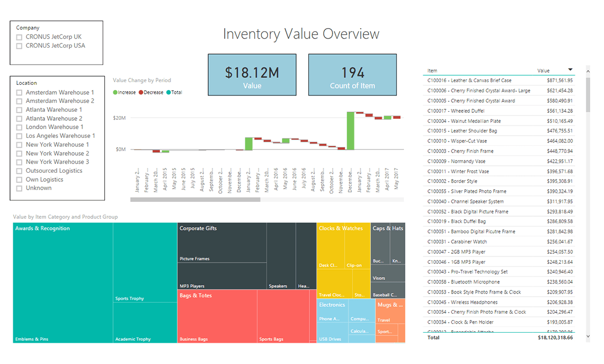
Task: Click row C100004 - Walnut Medallian Plate
Action: coord(500,121)
